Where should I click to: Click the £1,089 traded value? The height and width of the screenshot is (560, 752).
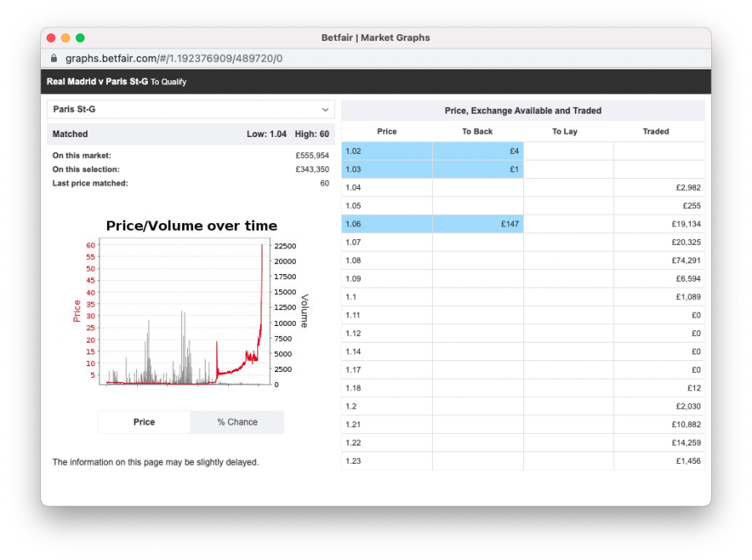[688, 297]
